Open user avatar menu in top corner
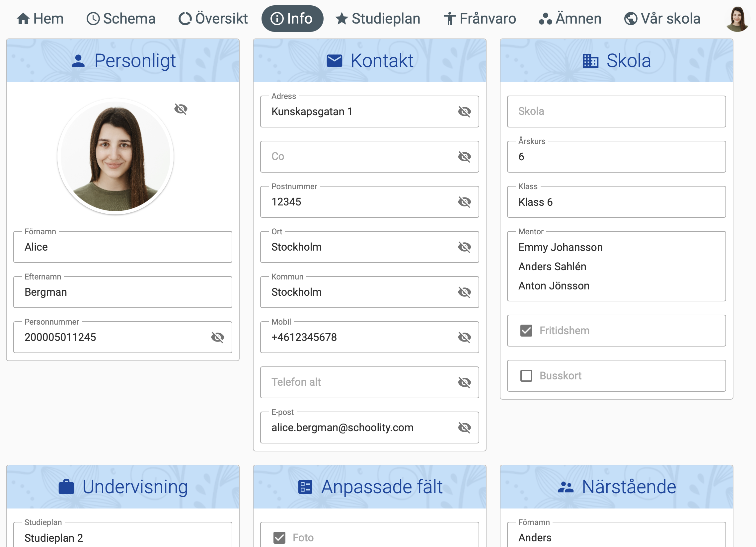 pos(737,19)
